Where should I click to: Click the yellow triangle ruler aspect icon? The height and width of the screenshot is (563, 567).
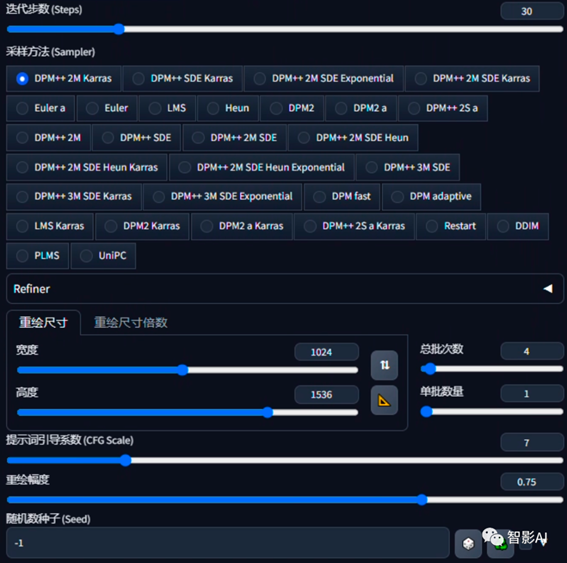point(384,400)
